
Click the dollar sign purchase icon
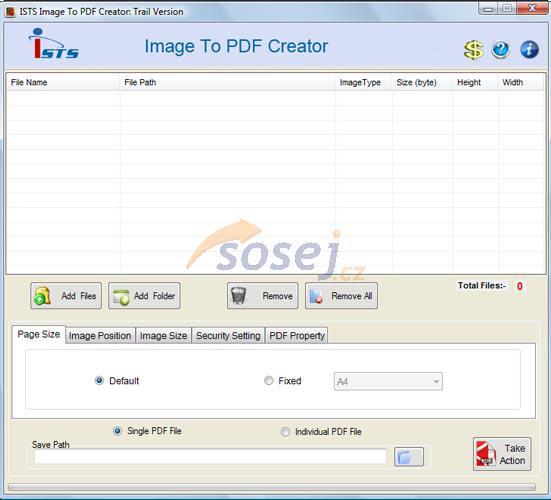coord(473,50)
